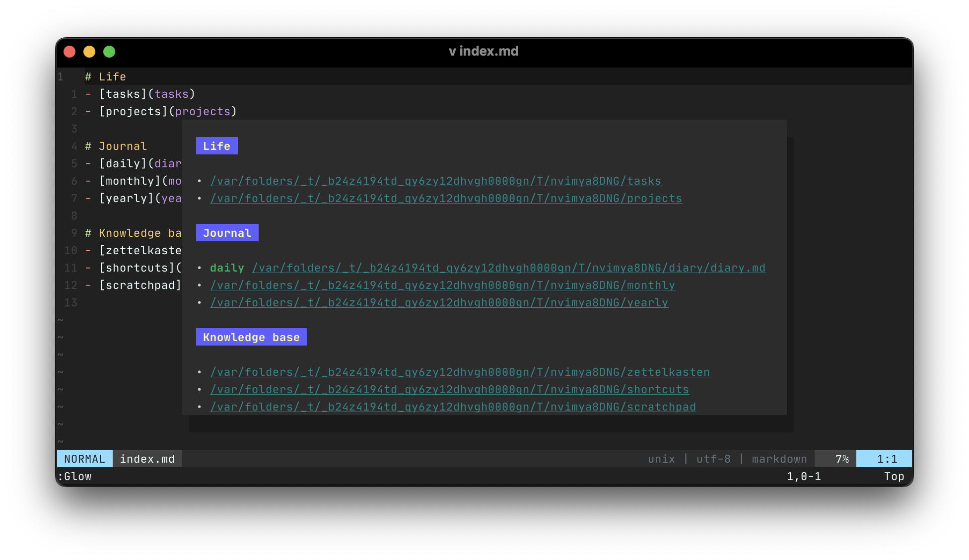This screenshot has width=969, height=560.
Task: Click the green zoom traffic light button
Action: [x=109, y=51]
